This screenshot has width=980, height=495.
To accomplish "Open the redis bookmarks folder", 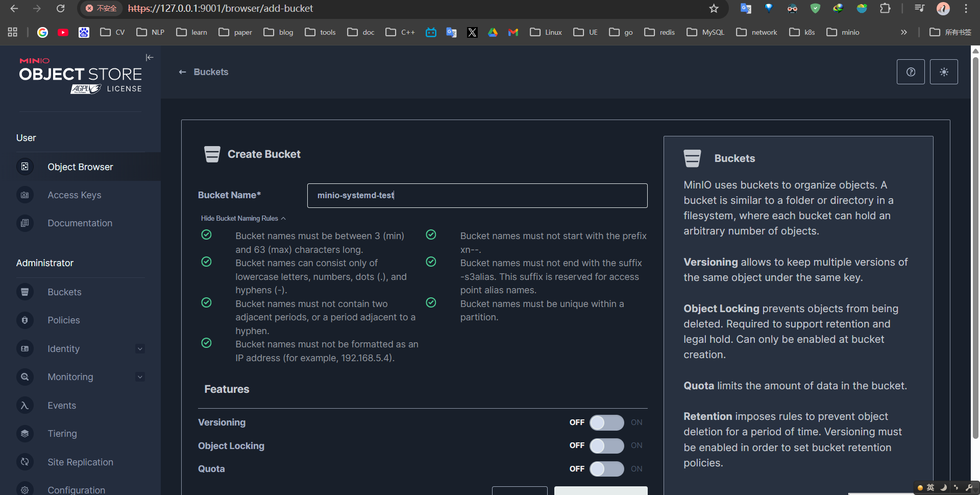I will 659,32.
